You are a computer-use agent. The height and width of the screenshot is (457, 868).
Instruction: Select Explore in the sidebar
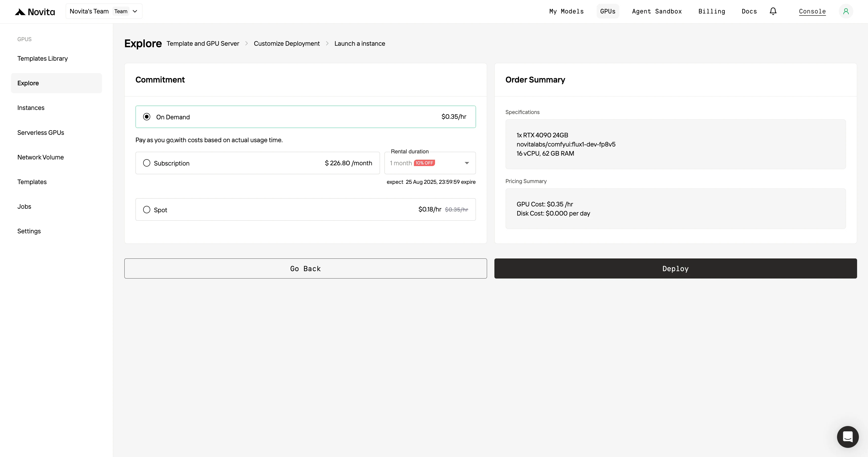56,83
